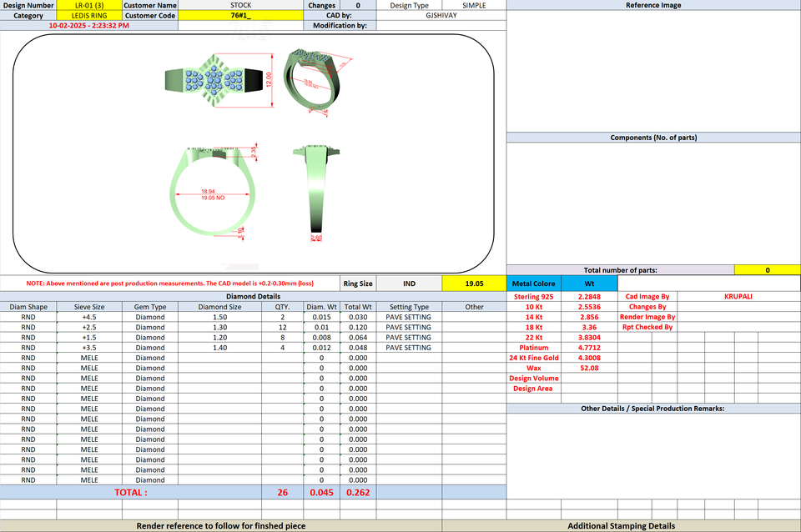Image resolution: width=801 pixels, height=532 pixels.
Task: Select the design number cell LR-01 (3)
Action: tap(89, 5)
